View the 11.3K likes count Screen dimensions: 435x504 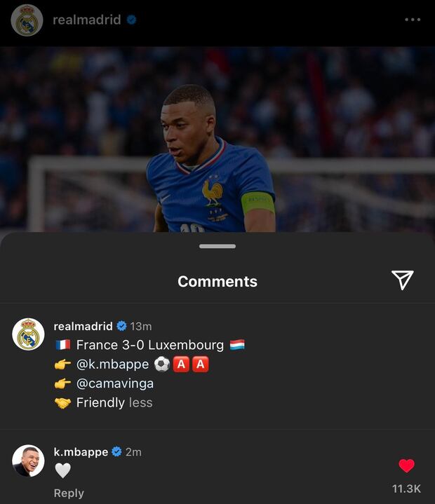click(x=406, y=489)
